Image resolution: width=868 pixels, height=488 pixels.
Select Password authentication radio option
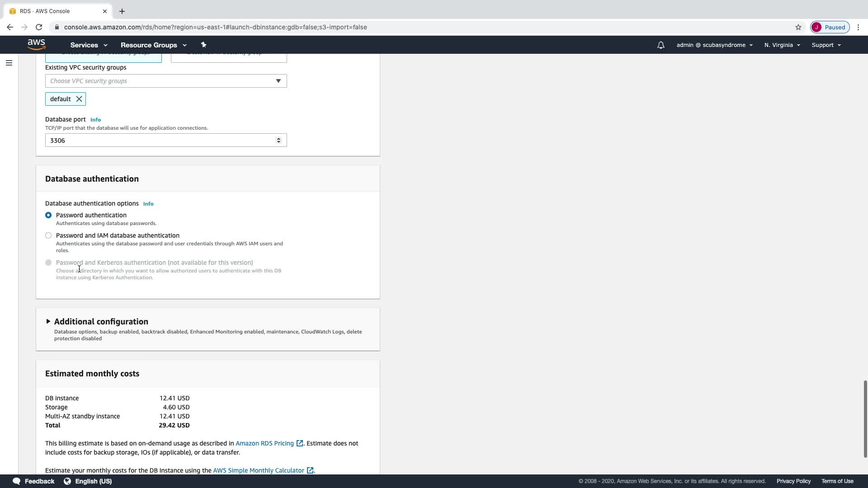(x=48, y=215)
